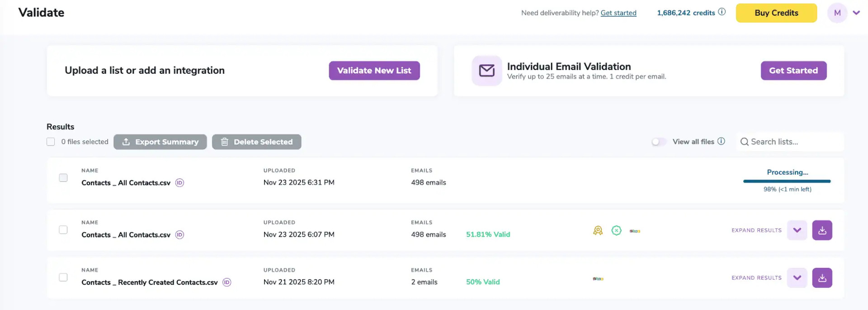Click the envelope icon for Individual Email Validation
Screen dimensions: 868x310
click(x=486, y=71)
